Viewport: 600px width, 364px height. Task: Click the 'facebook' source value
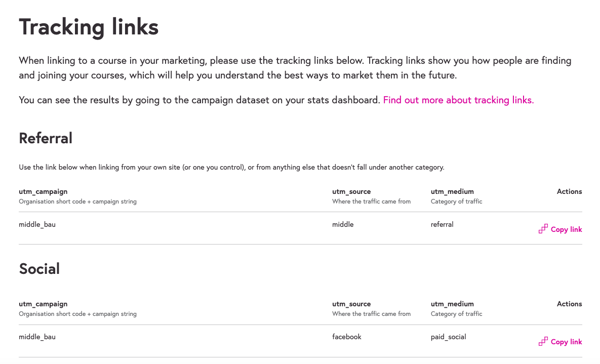[347, 337]
